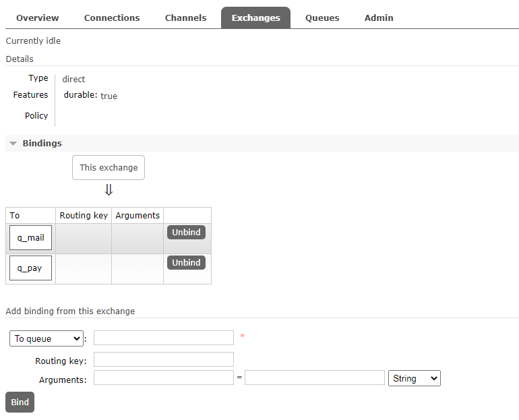Click the Bindings section header
This screenshot has width=519, height=420.
[x=42, y=144]
